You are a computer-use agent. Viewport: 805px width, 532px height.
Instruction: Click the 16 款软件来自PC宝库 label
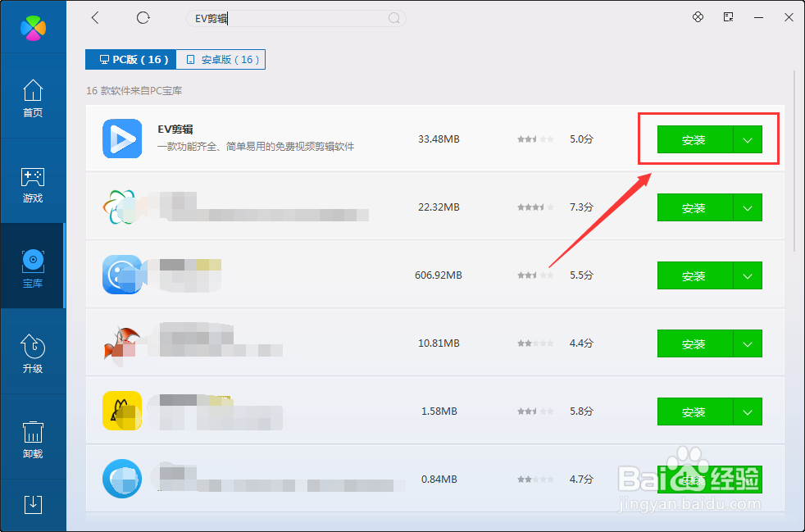(x=134, y=91)
